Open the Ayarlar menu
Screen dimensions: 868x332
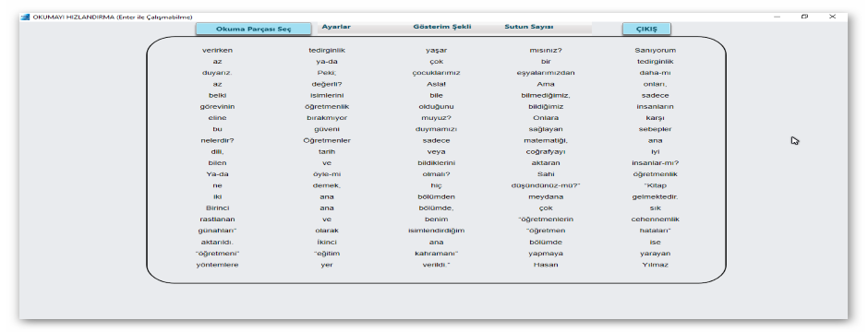point(336,27)
